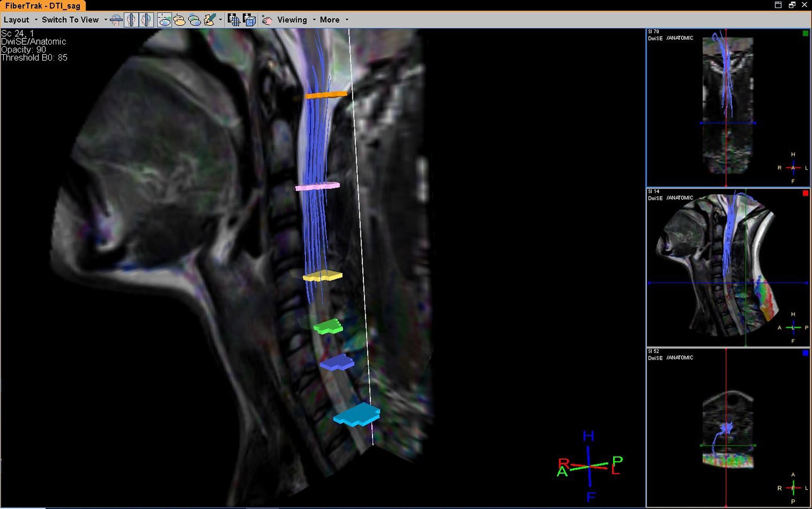812x509 pixels.
Task: Open the axial view thumbnail with blue marker
Action: point(728,428)
